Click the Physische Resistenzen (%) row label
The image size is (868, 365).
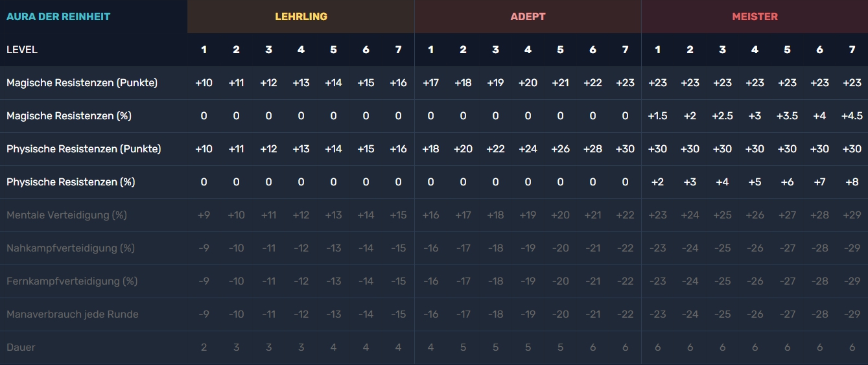[71, 182]
